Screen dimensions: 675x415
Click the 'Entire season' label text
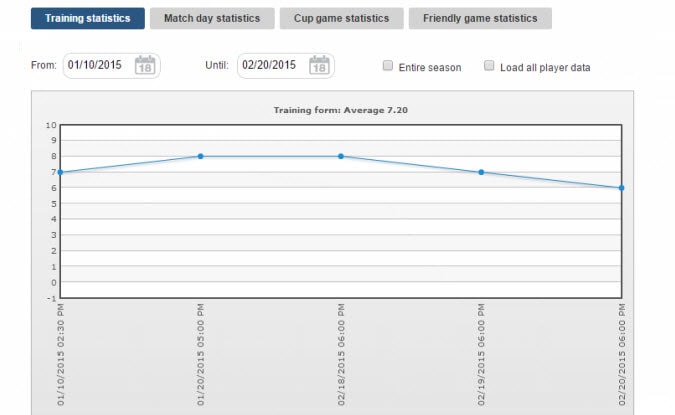click(430, 68)
